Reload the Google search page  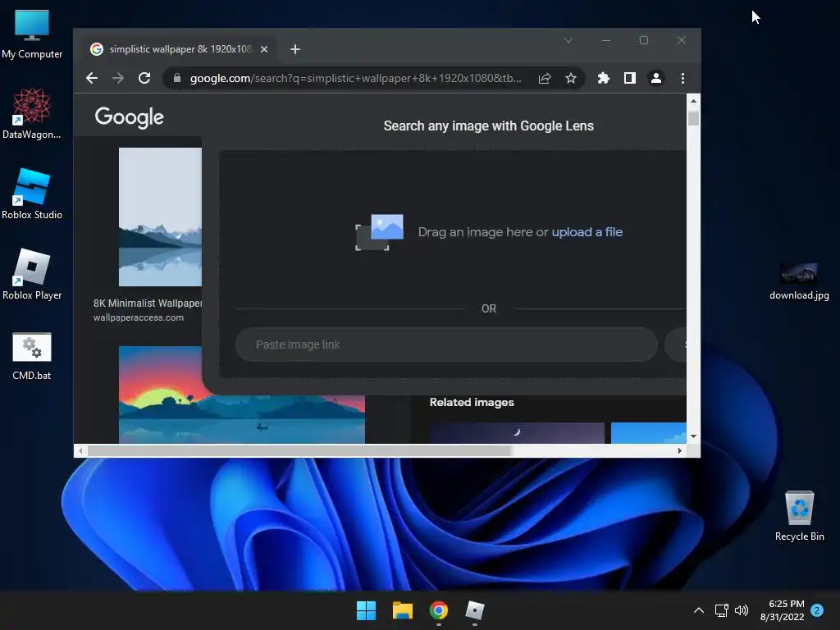pyautogui.click(x=144, y=78)
